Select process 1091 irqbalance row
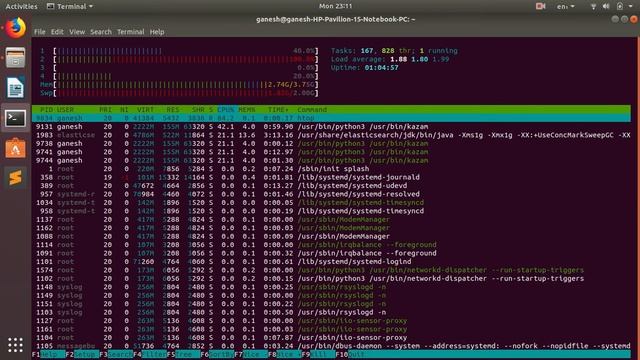The image size is (640, 360). (331, 253)
